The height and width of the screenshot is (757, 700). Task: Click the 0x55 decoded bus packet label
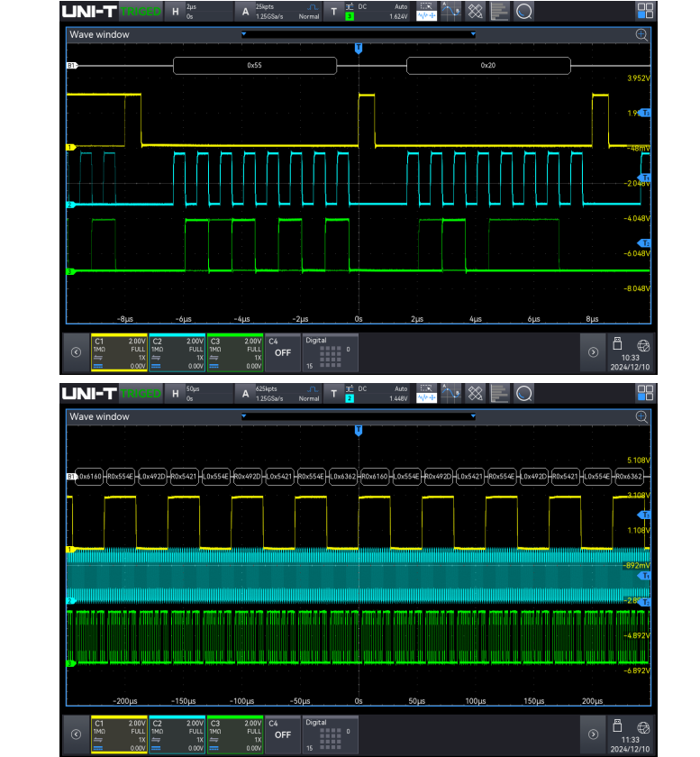254,66
